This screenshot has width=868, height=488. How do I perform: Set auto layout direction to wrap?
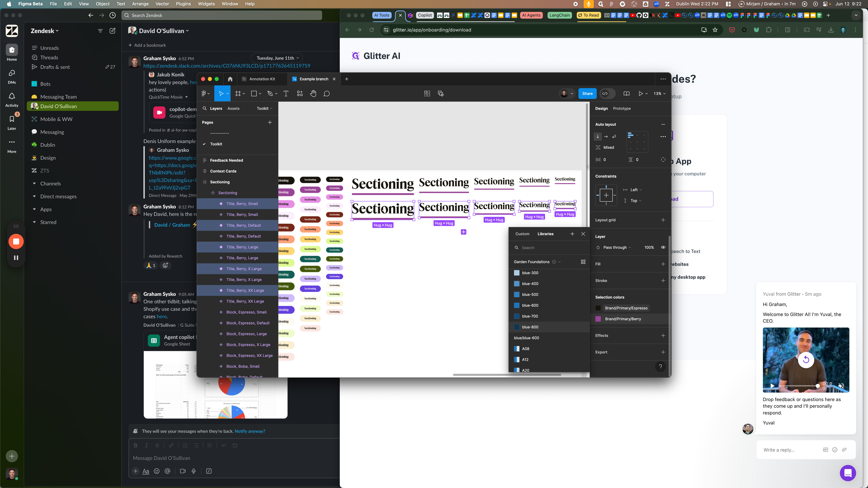[x=614, y=136]
